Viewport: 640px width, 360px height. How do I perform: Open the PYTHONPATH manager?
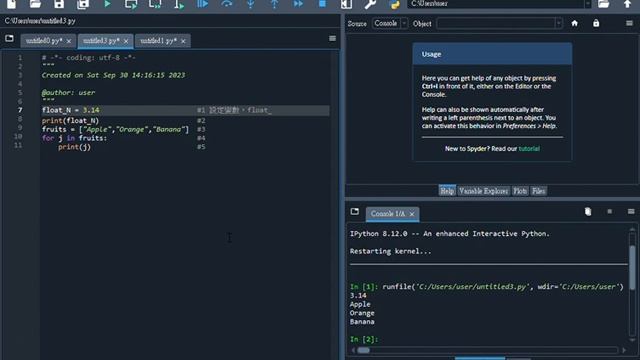click(394, 4)
